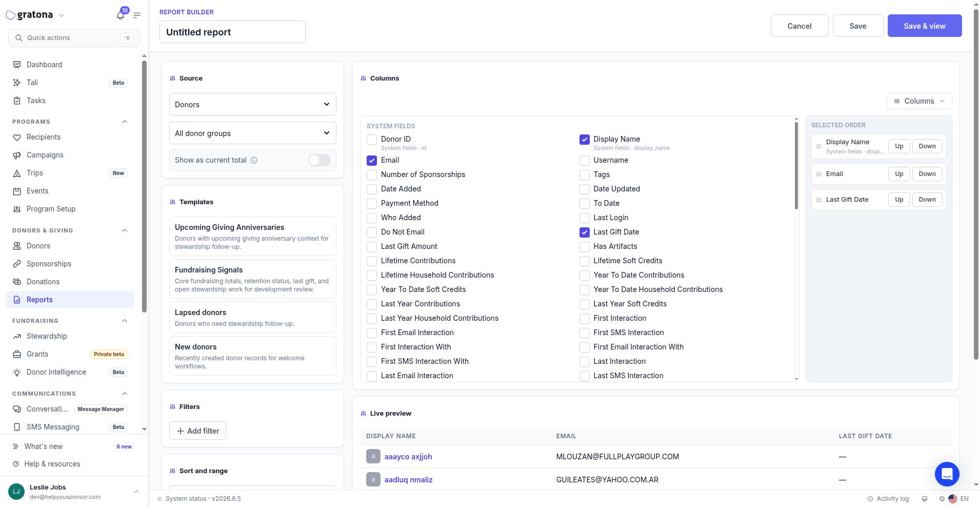
Task: Open the Columns view dropdown
Action: 919,101
